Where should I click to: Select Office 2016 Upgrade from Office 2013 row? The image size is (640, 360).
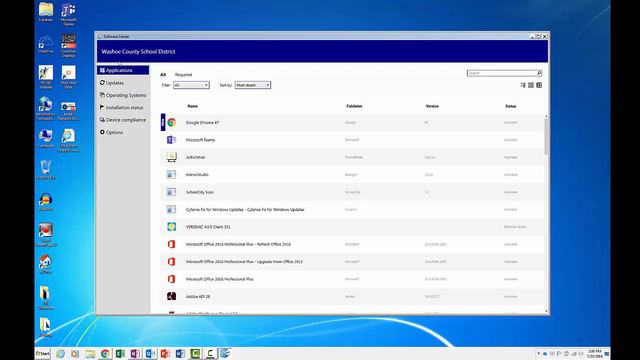point(244,262)
